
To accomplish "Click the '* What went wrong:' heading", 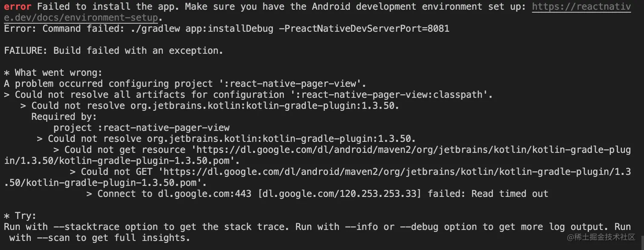I will click(x=53, y=73).
